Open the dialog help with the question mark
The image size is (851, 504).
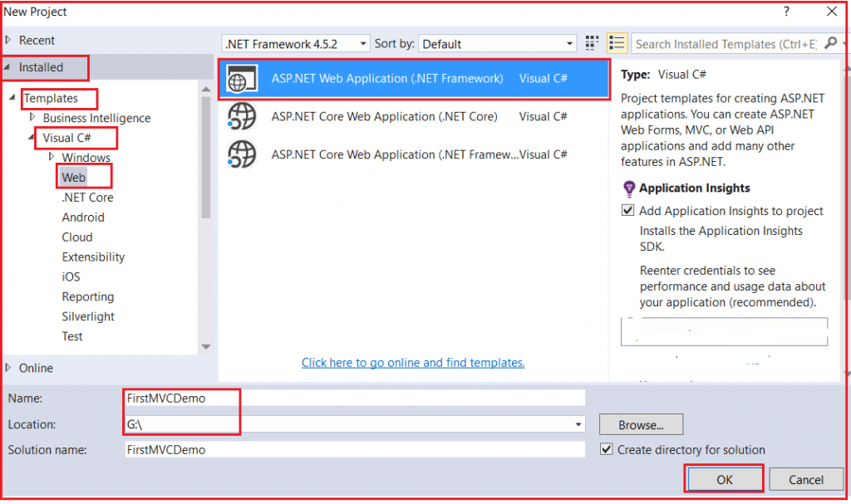coord(786,12)
